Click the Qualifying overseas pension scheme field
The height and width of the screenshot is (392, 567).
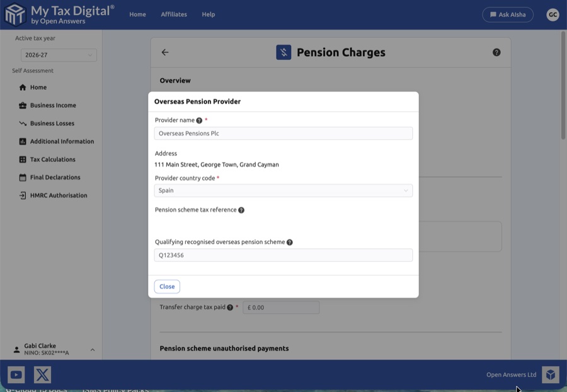pos(283,255)
